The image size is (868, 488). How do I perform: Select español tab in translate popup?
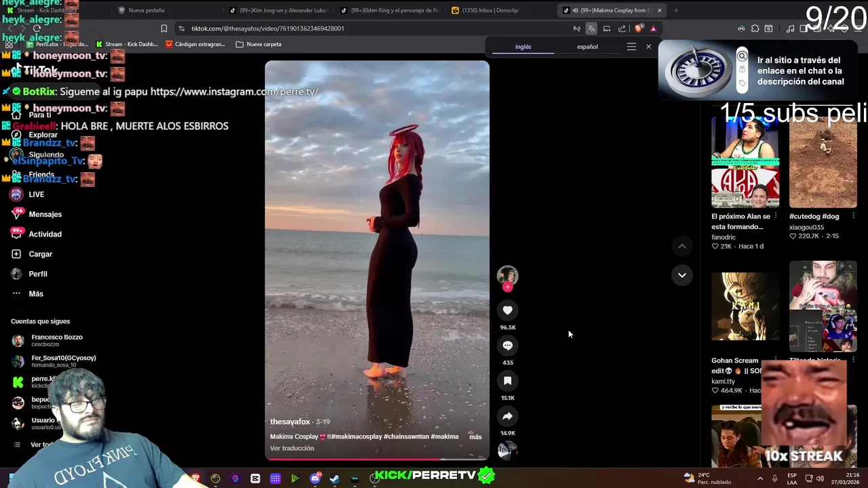pyautogui.click(x=587, y=47)
